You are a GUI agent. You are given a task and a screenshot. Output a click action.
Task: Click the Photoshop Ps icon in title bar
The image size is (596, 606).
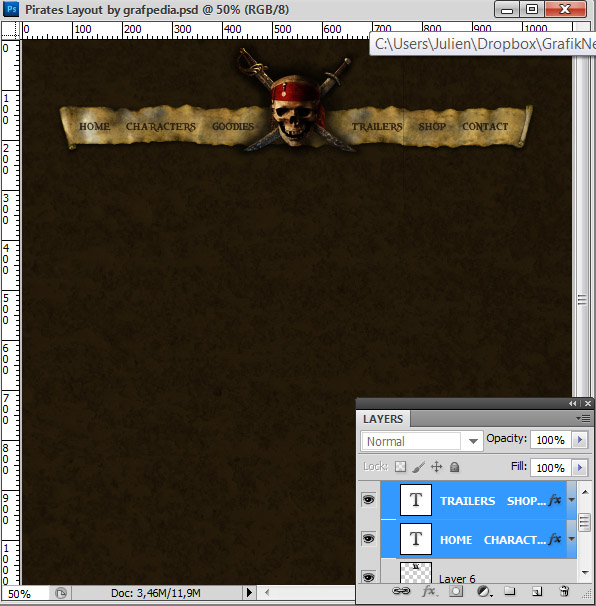click(x=11, y=9)
